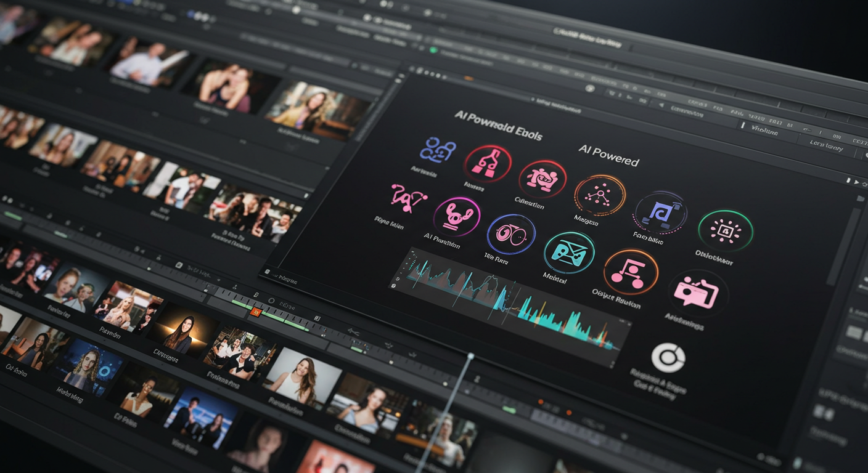Open the magenta-ringed AI Function tool icon
868x473 pixels.
(x=457, y=216)
